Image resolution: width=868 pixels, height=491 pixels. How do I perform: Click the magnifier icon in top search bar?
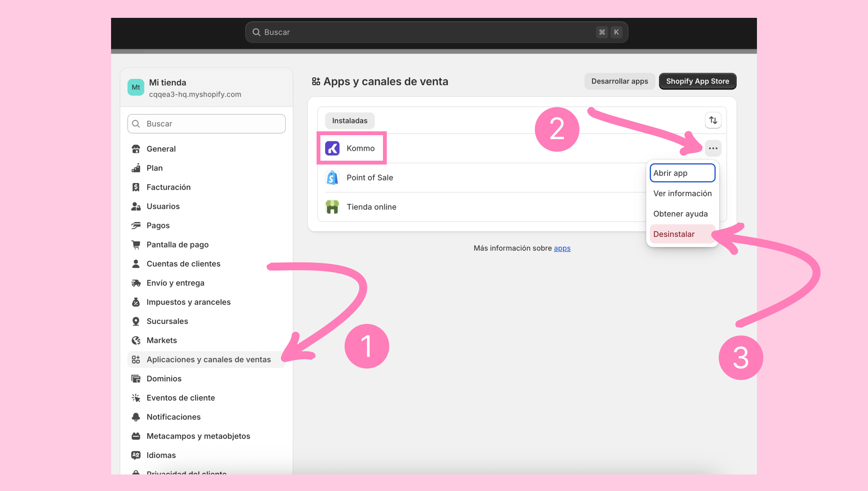pyautogui.click(x=257, y=32)
